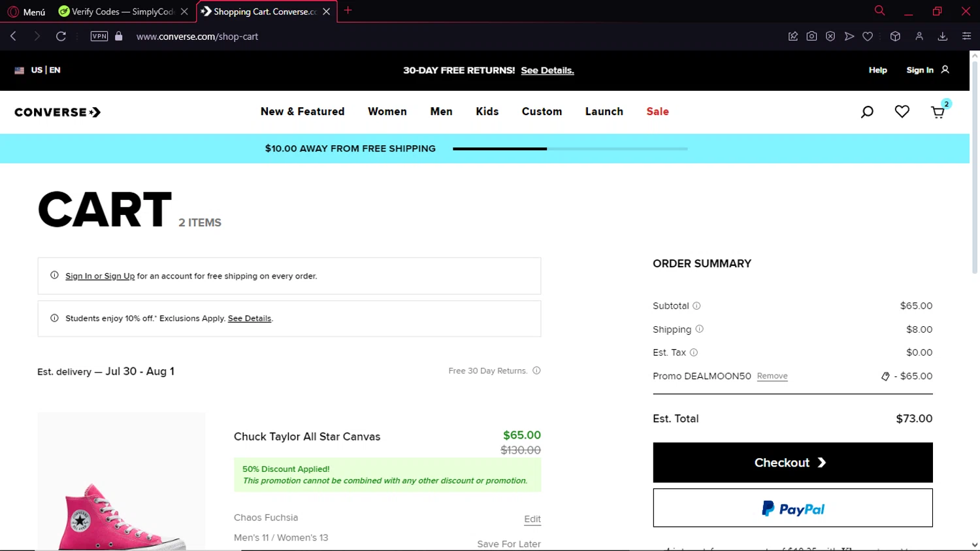
Task: Click Sign In in header
Action: tap(920, 70)
